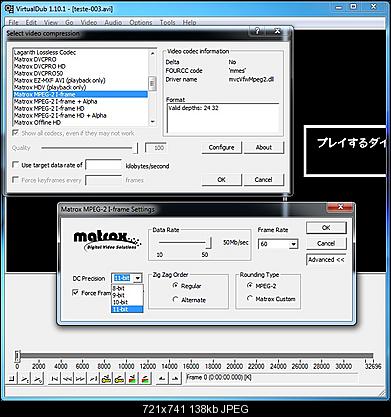The height and width of the screenshot is (417, 391).
Task: Start output playback from toolbar
Action: pos(38,379)
